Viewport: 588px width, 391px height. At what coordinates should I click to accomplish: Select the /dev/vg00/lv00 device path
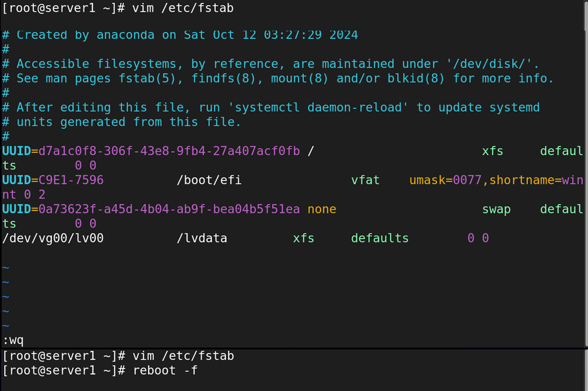click(53, 239)
